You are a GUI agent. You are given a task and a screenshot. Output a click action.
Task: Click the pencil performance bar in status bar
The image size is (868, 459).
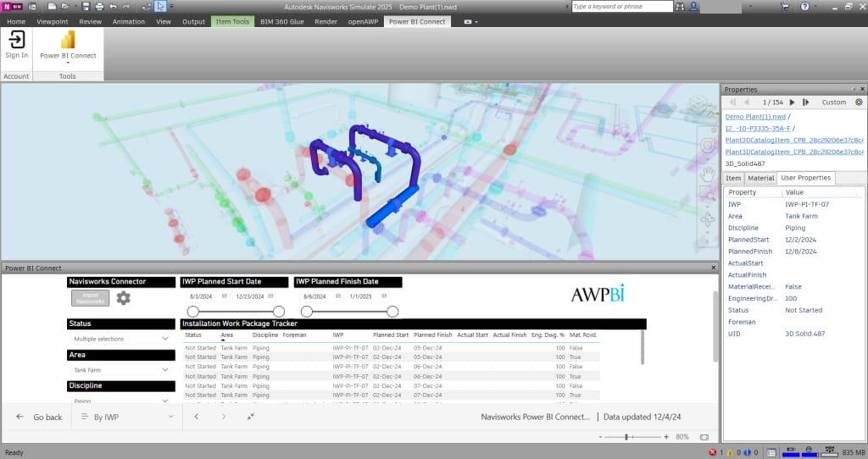pyautogui.click(x=791, y=452)
